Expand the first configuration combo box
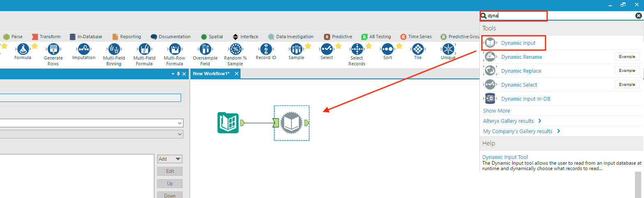The image size is (644, 198). (180, 123)
